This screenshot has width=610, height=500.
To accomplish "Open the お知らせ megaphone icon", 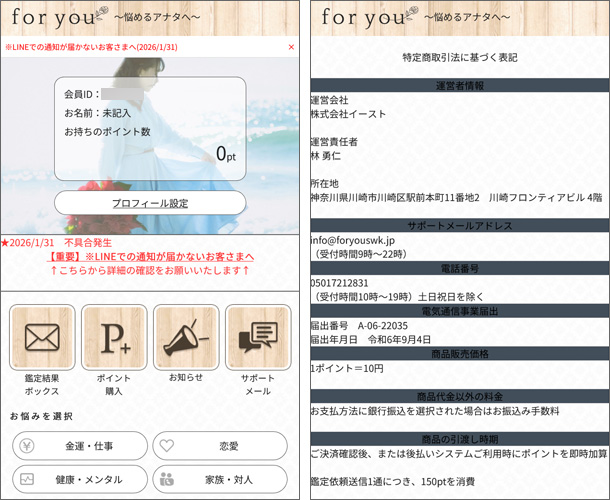I will click(186, 337).
